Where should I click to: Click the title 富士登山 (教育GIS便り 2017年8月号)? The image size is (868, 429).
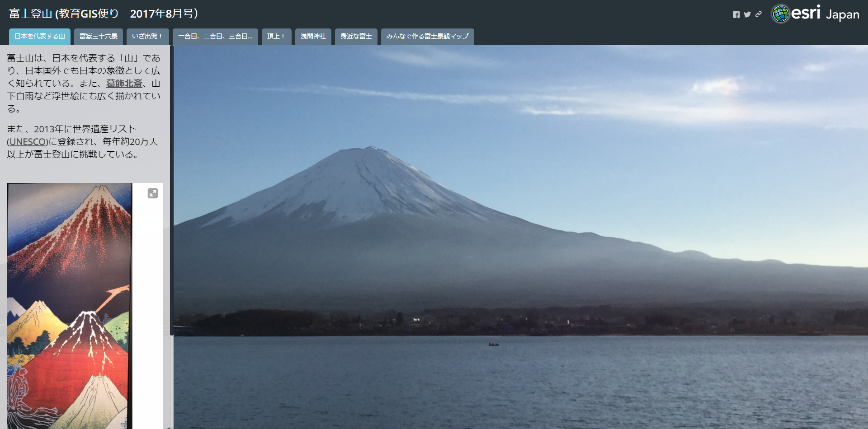coord(104,14)
